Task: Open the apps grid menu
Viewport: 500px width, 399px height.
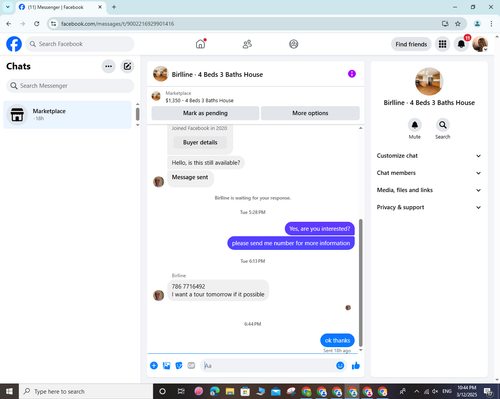Action: coord(442,44)
